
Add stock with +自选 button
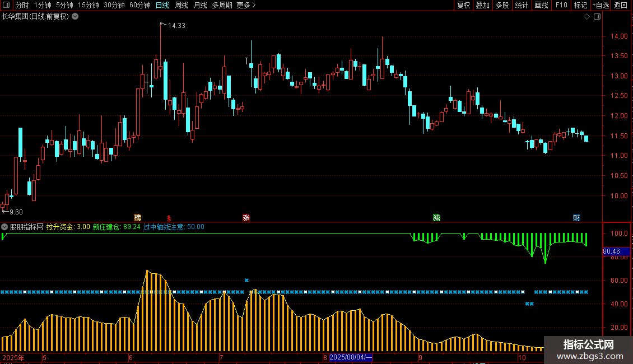click(601, 5)
